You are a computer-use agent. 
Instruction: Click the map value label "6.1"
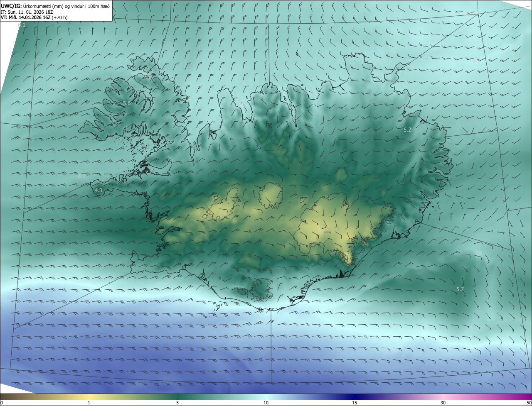(22, 25)
